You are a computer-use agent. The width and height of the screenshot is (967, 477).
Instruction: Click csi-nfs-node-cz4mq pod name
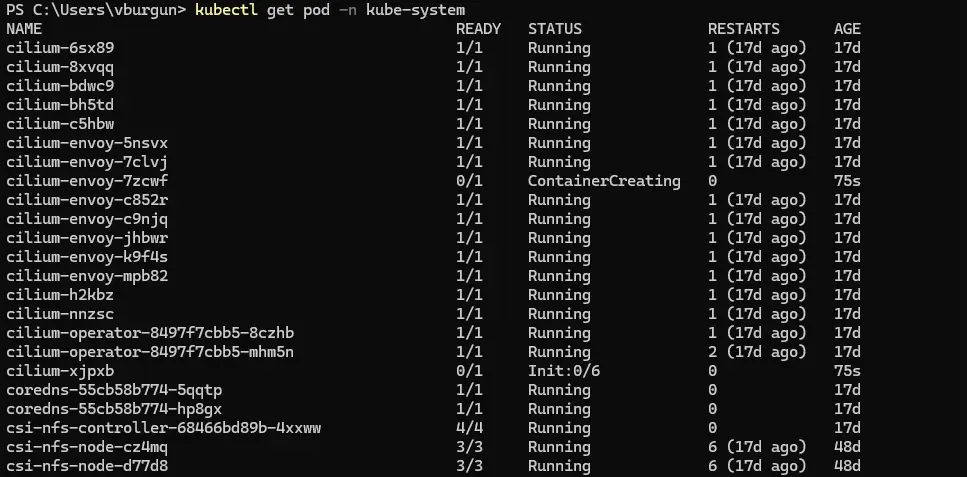click(87, 447)
